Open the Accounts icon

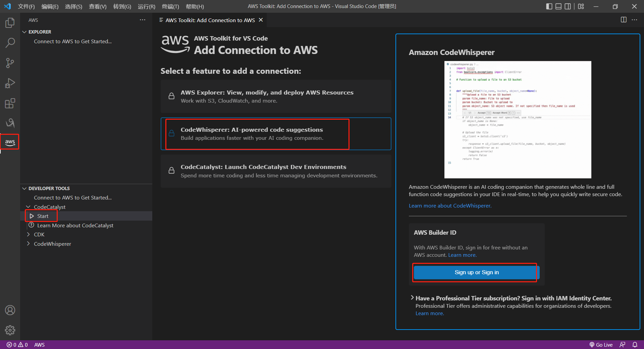[x=10, y=310]
